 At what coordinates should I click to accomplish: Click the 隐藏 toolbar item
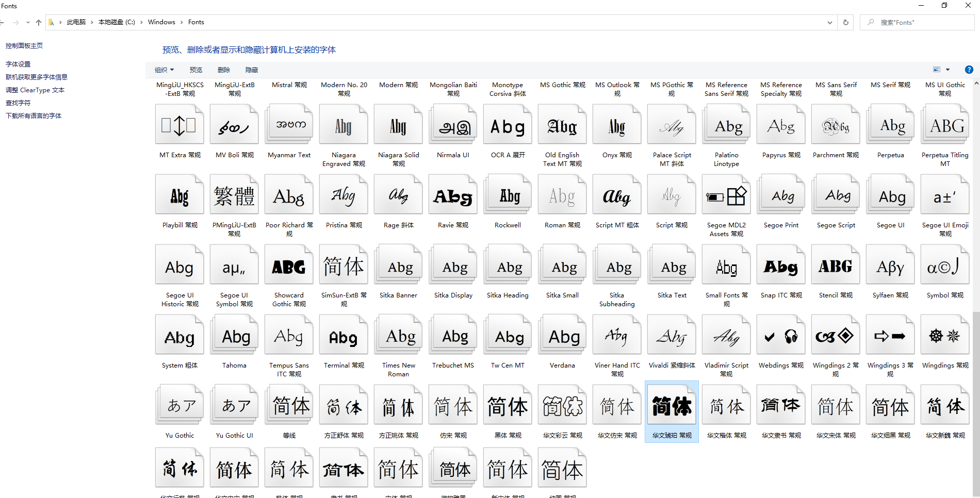pos(252,70)
